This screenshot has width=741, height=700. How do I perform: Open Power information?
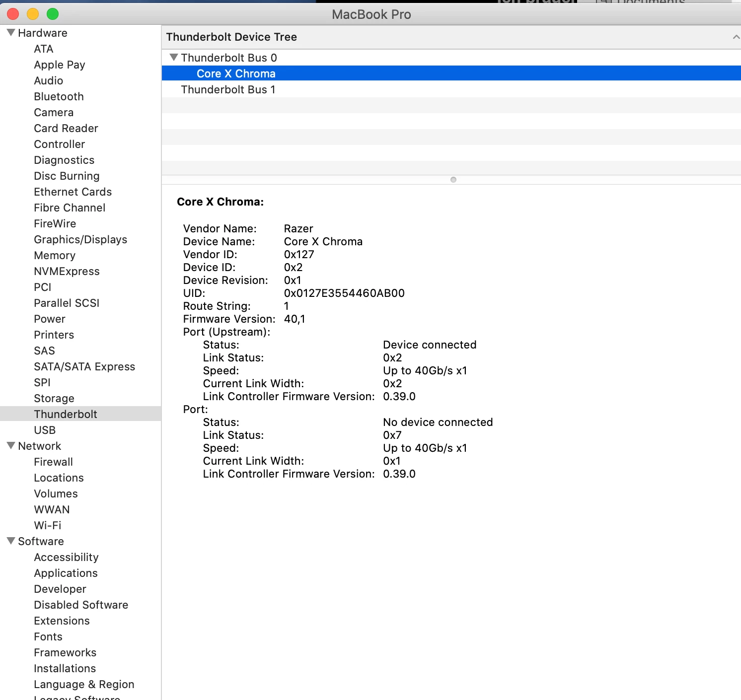50,319
